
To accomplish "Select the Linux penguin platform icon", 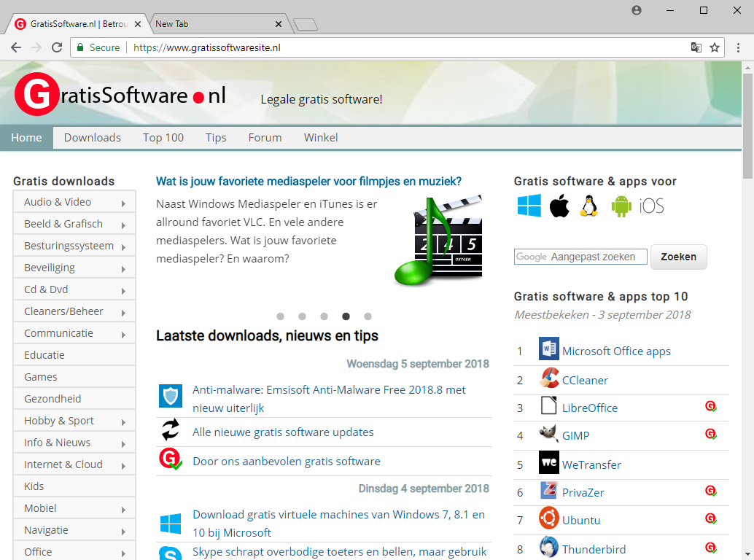I will click(x=588, y=206).
